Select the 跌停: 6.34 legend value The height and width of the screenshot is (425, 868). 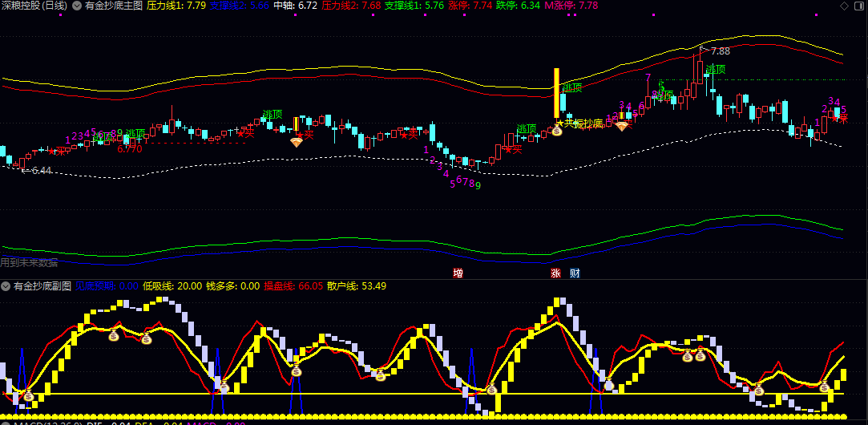pos(518,6)
